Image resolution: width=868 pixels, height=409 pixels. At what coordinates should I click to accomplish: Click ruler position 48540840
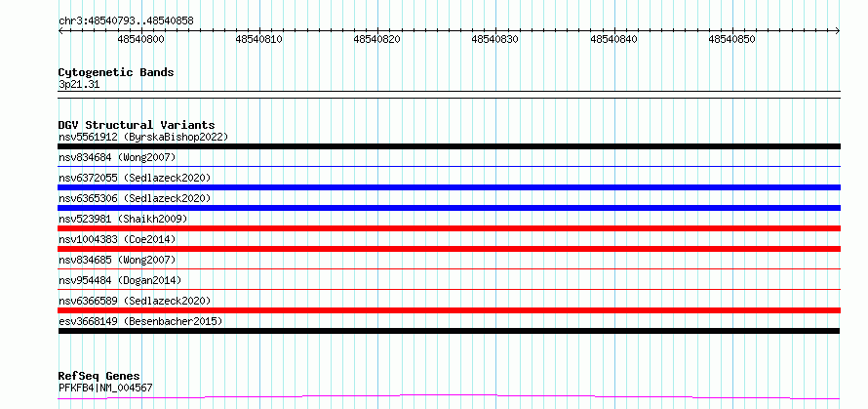613,39
